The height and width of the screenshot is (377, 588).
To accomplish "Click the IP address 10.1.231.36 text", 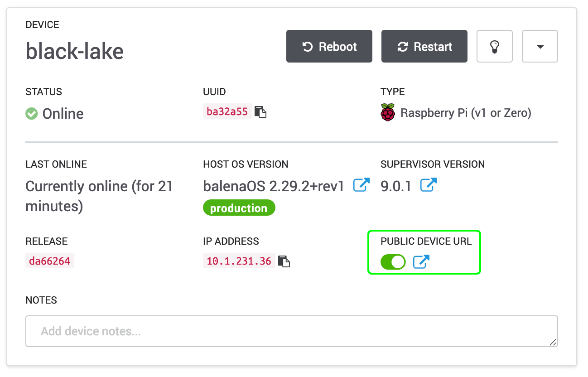I will tap(239, 261).
